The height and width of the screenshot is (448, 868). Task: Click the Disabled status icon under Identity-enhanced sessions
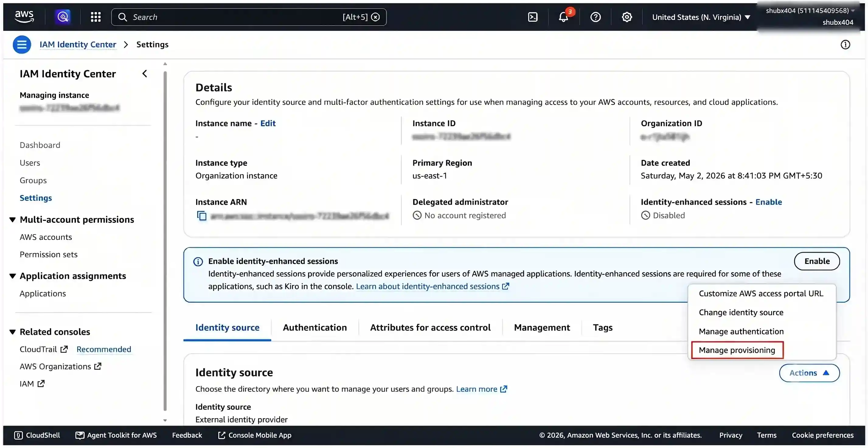(645, 216)
